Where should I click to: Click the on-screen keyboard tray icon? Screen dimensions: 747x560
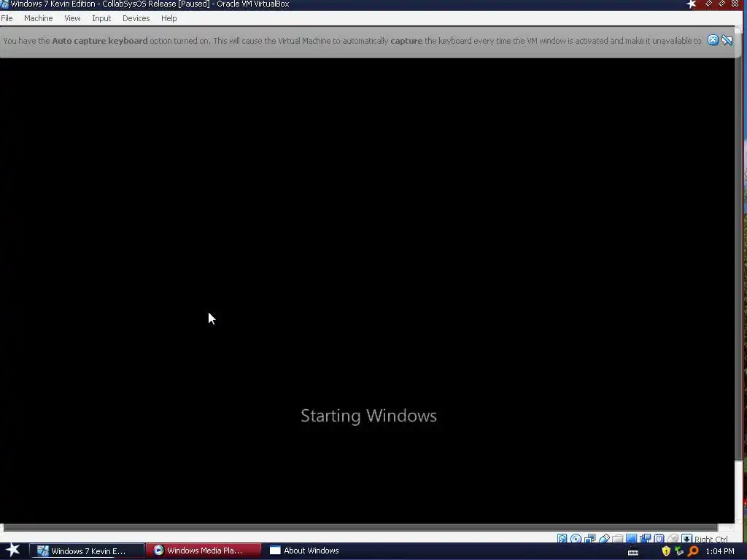(x=633, y=552)
